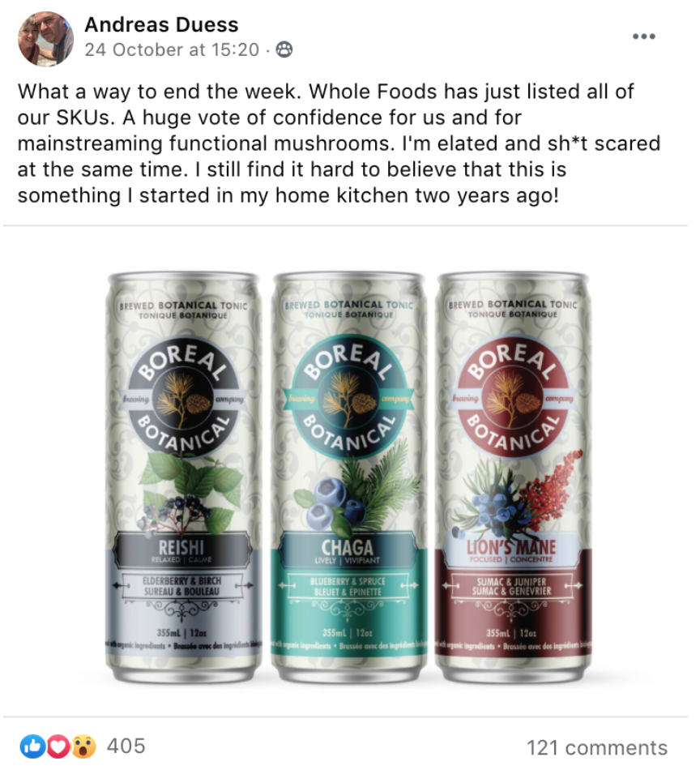
Task: Click the Elderberry & Birch flavor label
Action: [181, 586]
